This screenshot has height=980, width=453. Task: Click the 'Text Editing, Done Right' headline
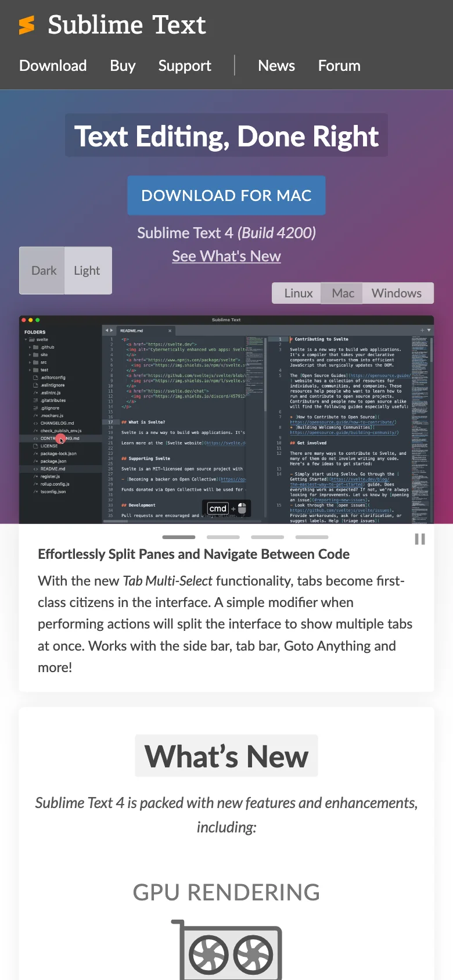[x=227, y=136]
